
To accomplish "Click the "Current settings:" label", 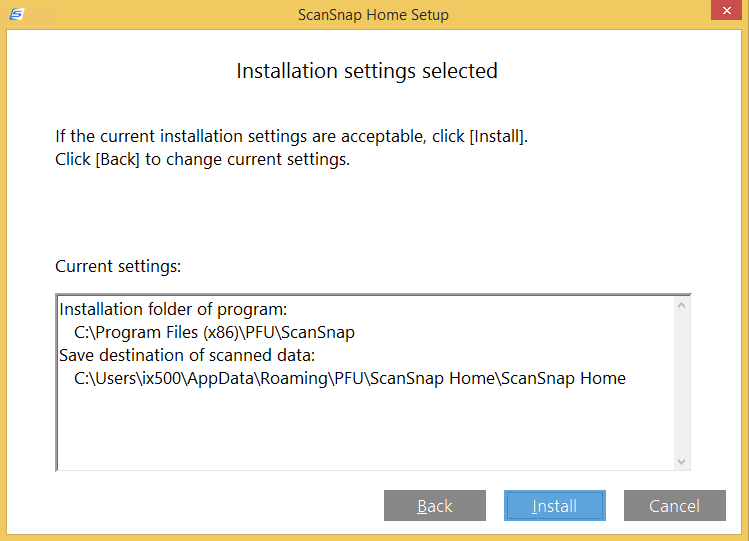I will pos(117,267).
